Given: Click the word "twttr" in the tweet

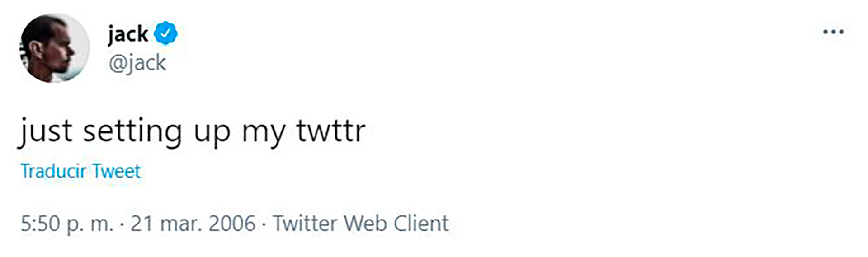Looking at the screenshot, I should pyautogui.click(x=330, y=131).
